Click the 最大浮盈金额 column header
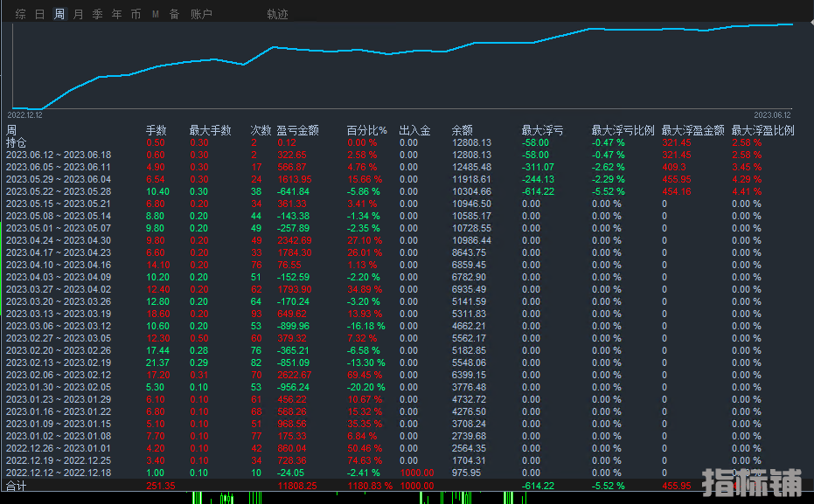 pos(693,130)
